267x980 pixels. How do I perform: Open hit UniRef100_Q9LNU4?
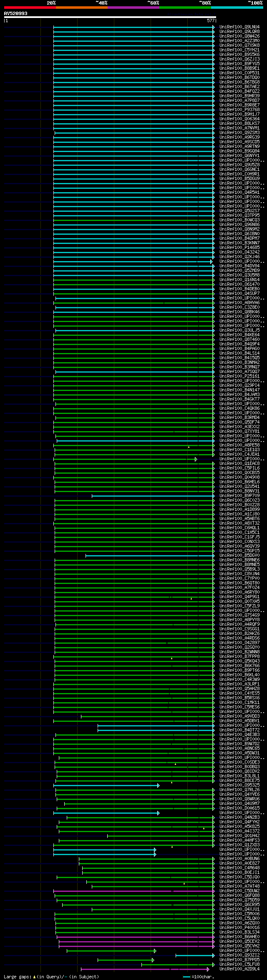click(239, 27)
